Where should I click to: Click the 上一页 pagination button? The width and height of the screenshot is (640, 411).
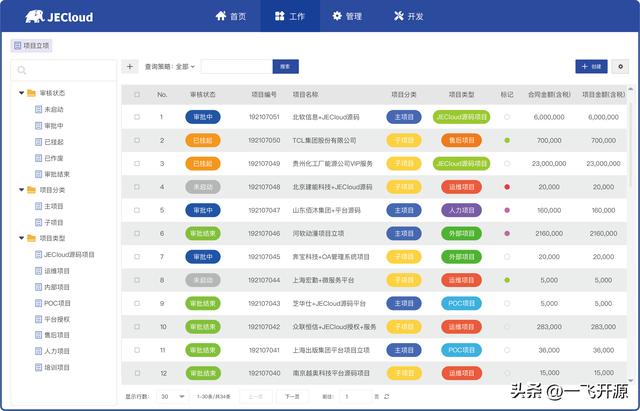(x=256, y=396)
